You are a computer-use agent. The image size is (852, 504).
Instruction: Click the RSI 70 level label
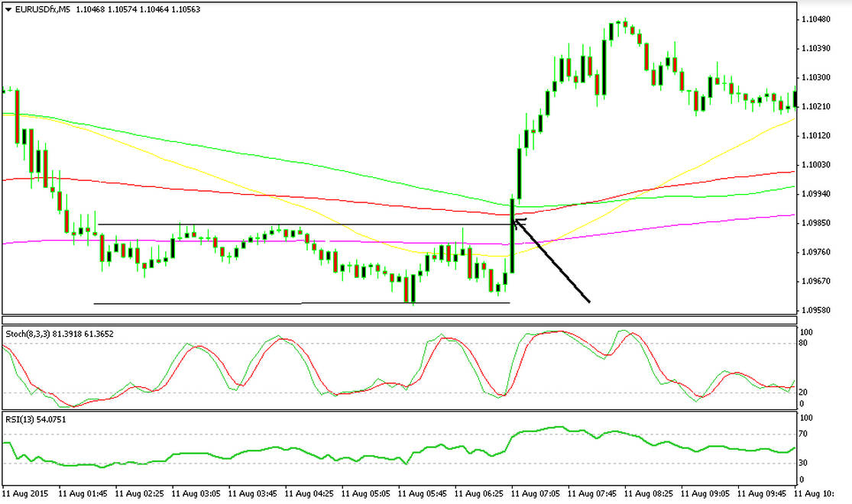804,434
